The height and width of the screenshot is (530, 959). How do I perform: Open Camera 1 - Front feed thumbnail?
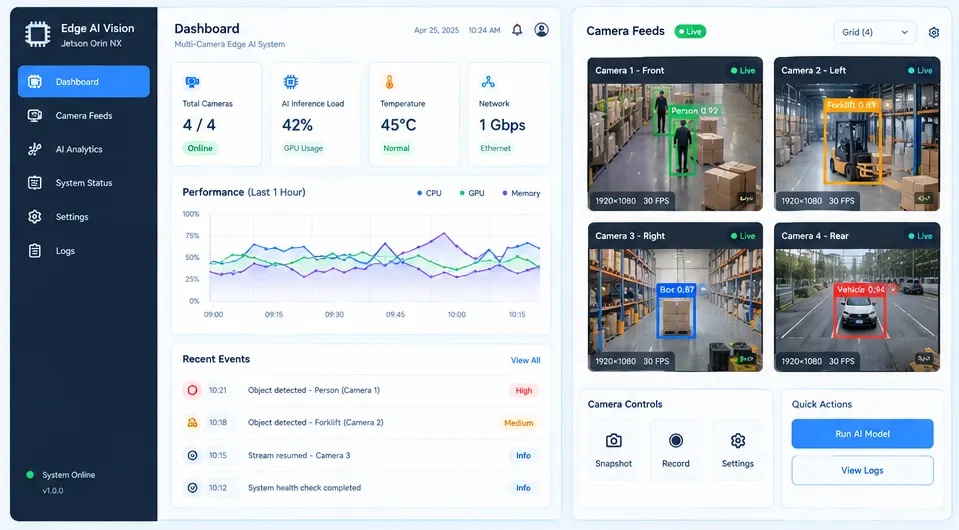(675, 134)
